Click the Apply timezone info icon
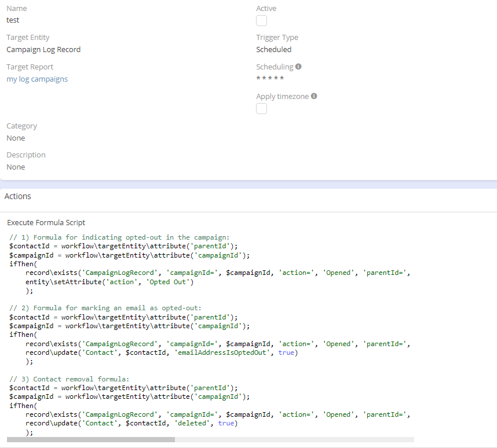497x448 pixels. [314, 96]
